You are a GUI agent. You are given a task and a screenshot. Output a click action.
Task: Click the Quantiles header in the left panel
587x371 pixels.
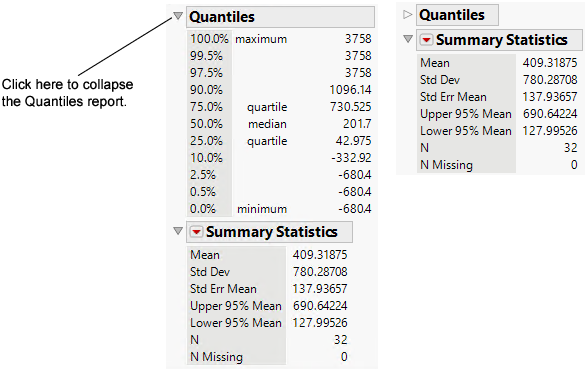280,17
